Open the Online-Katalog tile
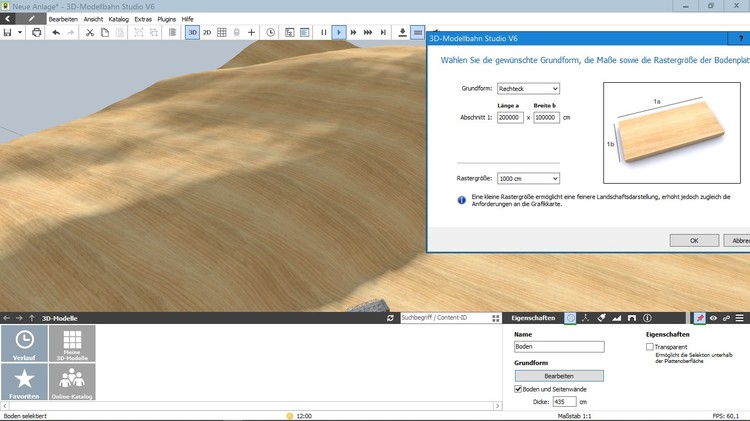Screen dimensions: 750x421 pos(72,382)
